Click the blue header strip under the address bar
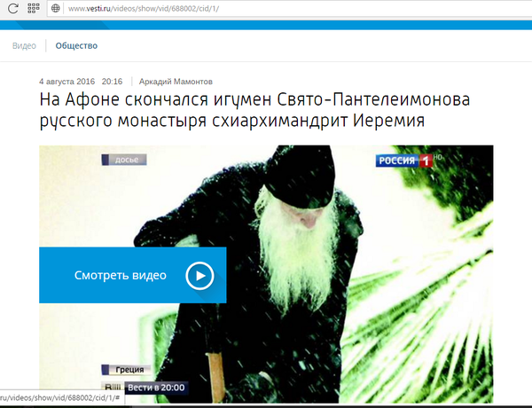Image resolution: width=532 pixels, height=408 pixels. click(266, 25)
